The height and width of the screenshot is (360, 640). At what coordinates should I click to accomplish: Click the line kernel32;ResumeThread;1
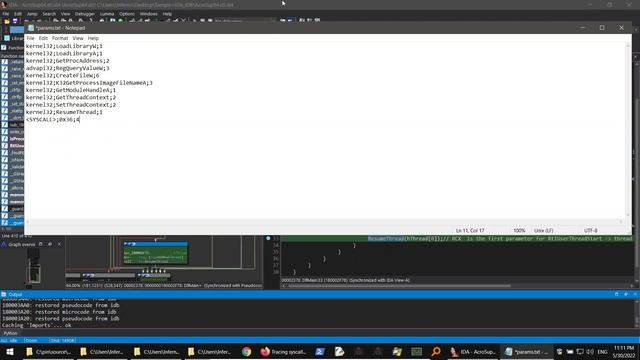tap(64, 112)
